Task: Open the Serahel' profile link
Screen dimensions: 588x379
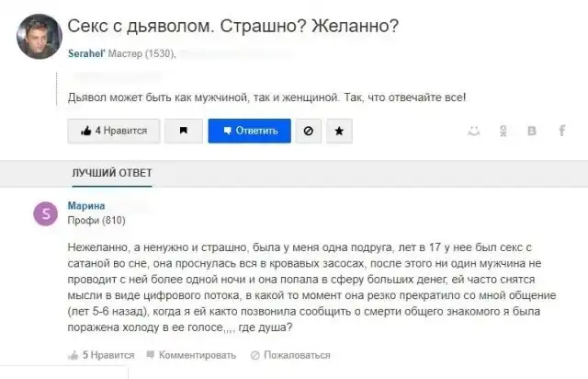Action: click(x=86, y=54)
